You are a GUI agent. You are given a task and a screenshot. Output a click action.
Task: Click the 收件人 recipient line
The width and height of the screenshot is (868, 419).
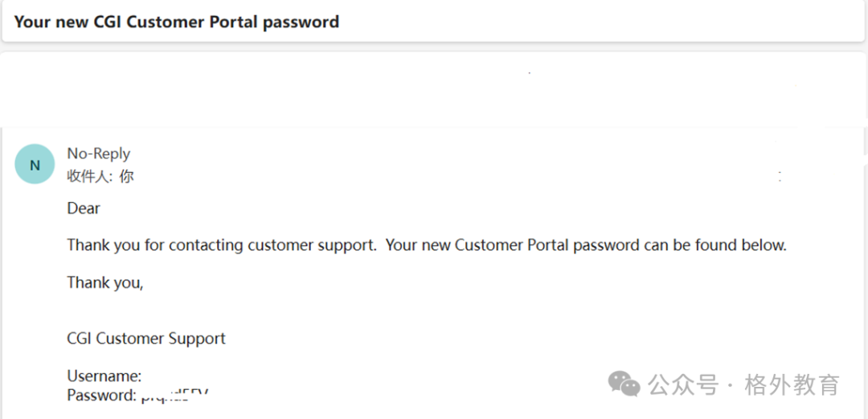pyautogui.click(x=100, y=176)
